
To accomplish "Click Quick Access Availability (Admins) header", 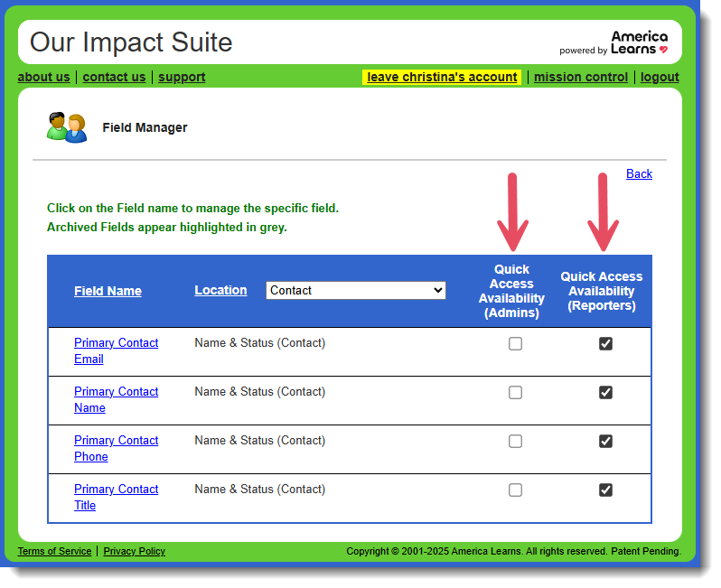I will click(x=511, y=291).
